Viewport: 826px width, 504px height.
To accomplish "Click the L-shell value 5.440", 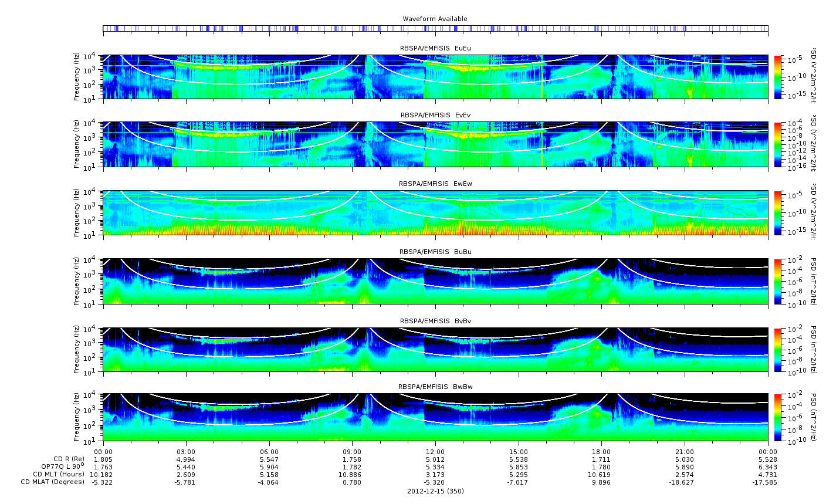I will coord(186,466).
